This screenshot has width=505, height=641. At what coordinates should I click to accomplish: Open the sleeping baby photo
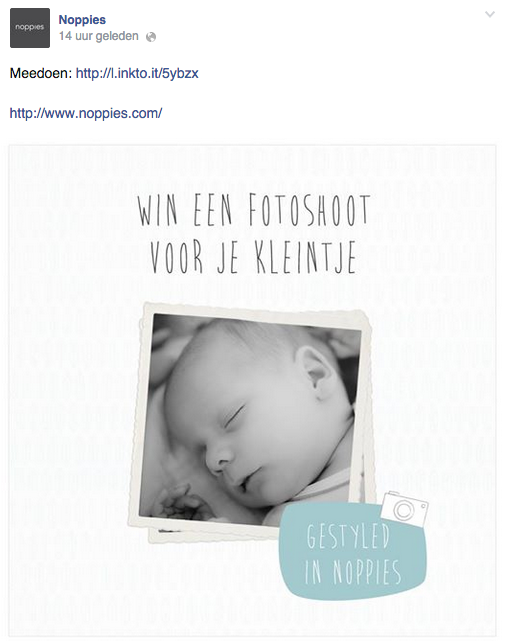(x=250, y=421)
